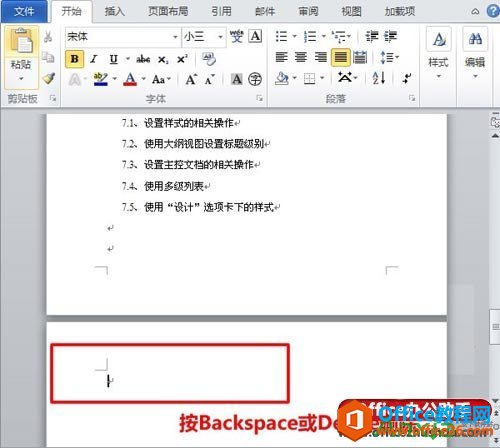Apply the red font color
Screen dimensions: 500x448
pos(130,79)
